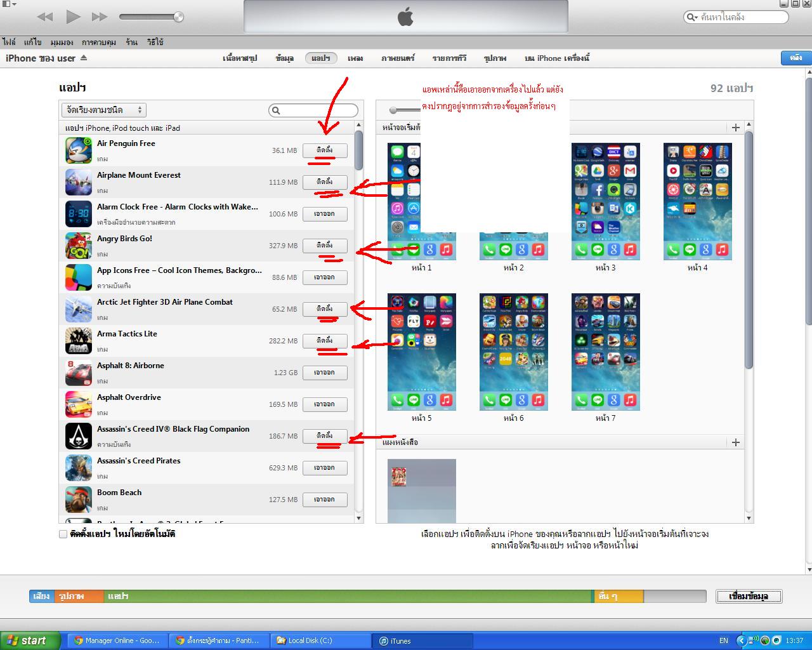
Task: Click the แอปฯ segment of the capacity bar
Action: [x=348, y=596]
